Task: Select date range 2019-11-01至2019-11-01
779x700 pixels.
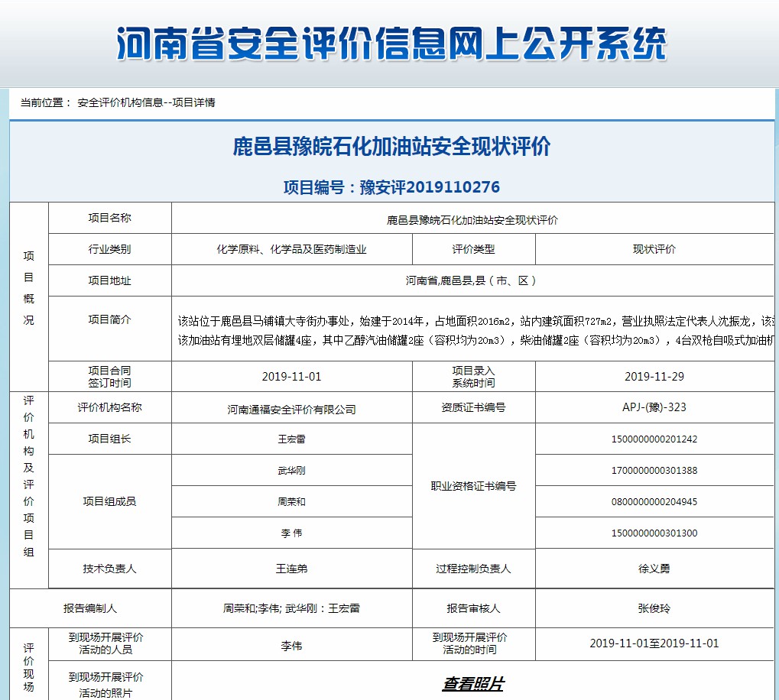Action: point(654,643)
